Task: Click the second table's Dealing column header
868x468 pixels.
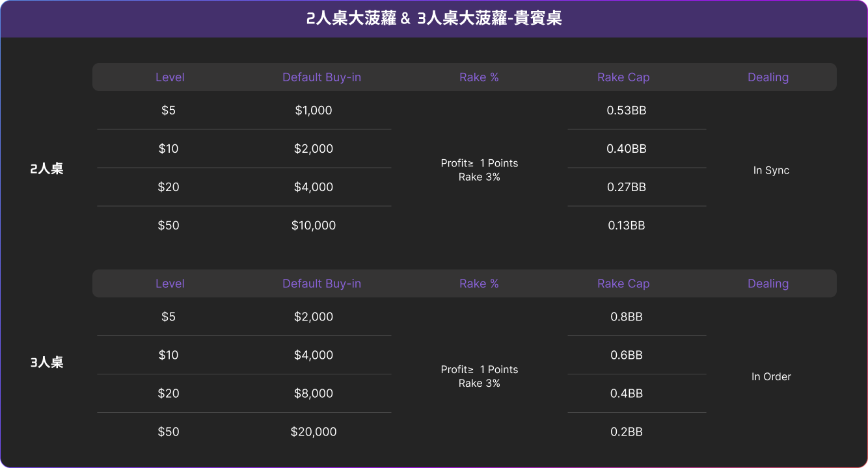Action: pyautogui.click(x=768, y=284)
